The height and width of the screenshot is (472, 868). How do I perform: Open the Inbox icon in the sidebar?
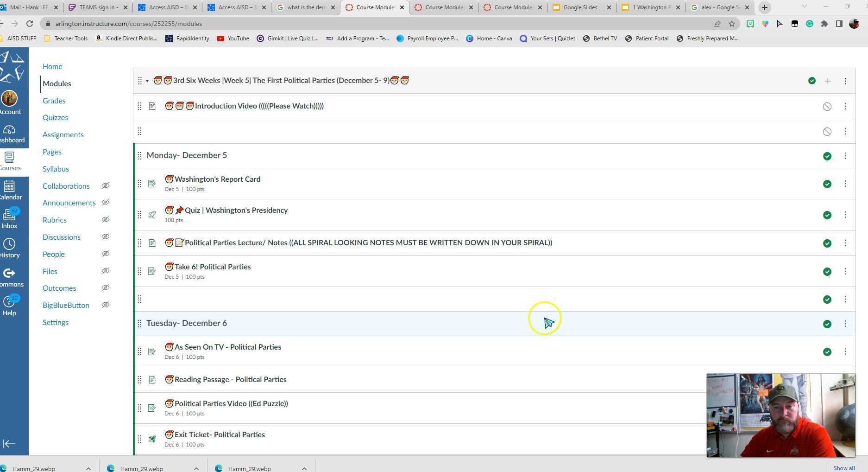[9, 219]
